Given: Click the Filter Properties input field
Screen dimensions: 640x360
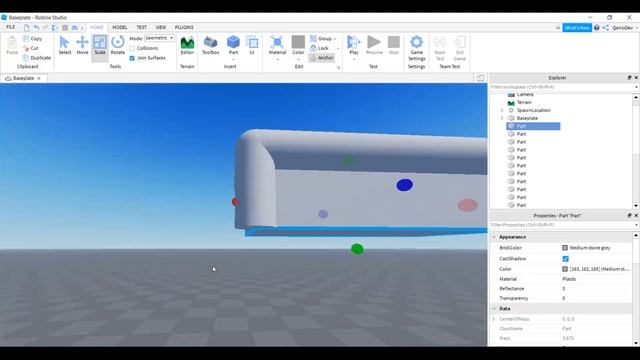Looking at the screenshot, I should pyautogui.click(x=561, y=225).
